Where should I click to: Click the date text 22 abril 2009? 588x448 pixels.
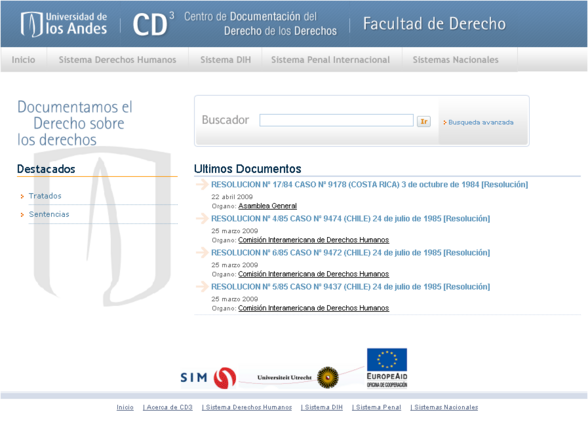pos(232,196)
